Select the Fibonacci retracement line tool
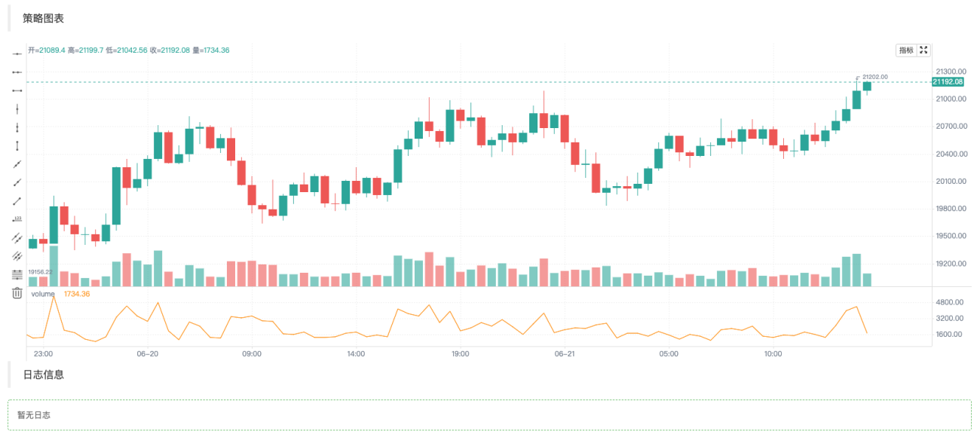The height and width of the screenshot is (437, 980). [x=17, y=275]
